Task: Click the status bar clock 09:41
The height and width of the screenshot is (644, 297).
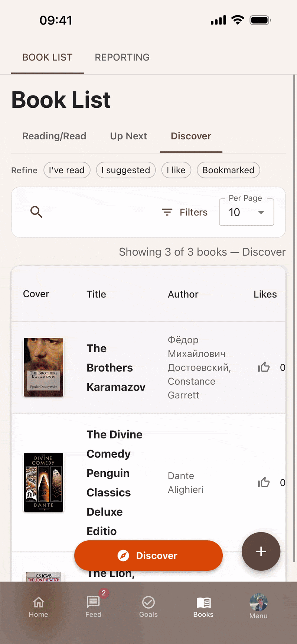Action: pos(56,20)
